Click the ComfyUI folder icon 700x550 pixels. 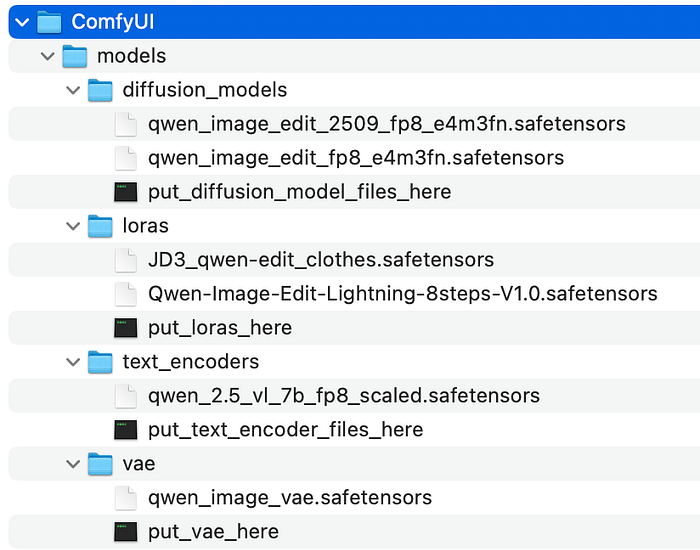pos(50,22)
